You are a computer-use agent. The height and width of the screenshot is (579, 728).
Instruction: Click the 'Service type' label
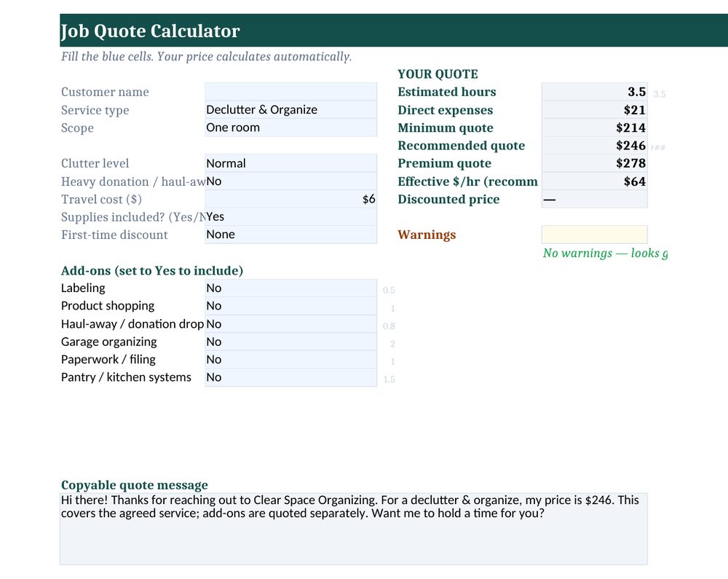[x=95, y=110]
